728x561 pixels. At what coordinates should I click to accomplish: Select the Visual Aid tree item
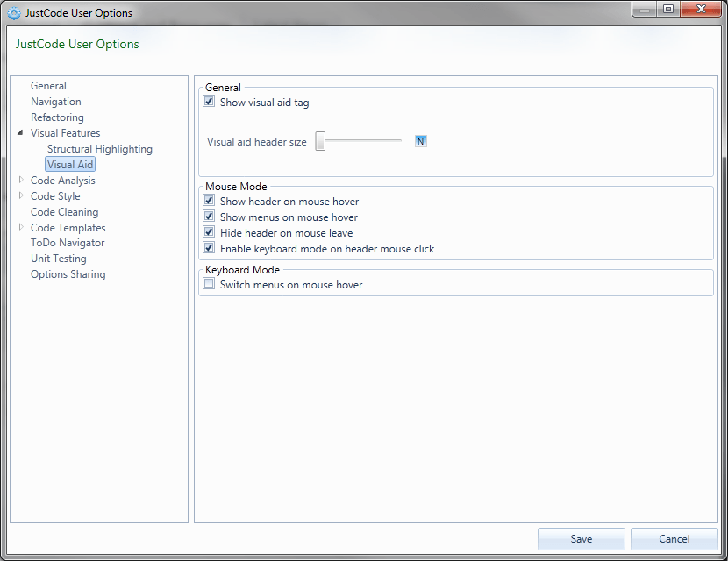pos(70,164)
